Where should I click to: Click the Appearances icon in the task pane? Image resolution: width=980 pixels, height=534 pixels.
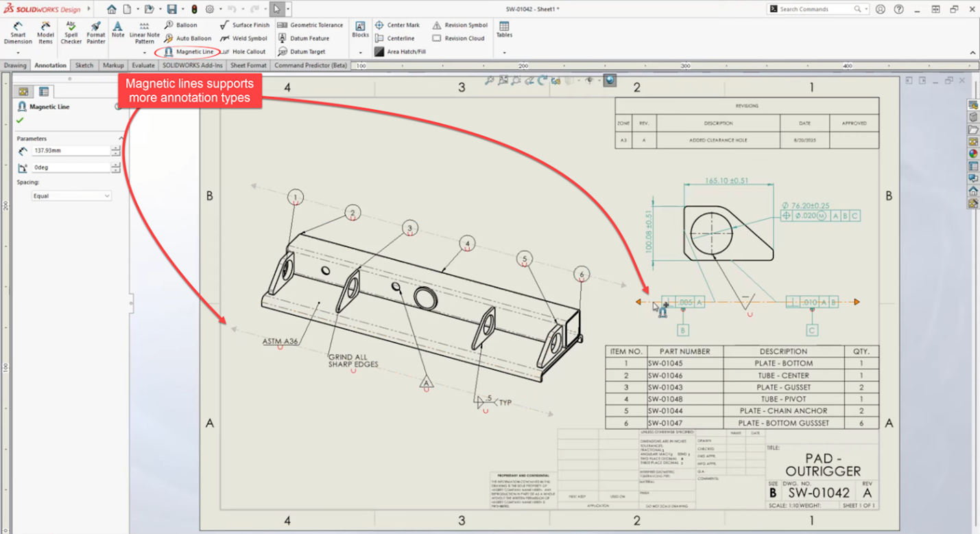973,154
